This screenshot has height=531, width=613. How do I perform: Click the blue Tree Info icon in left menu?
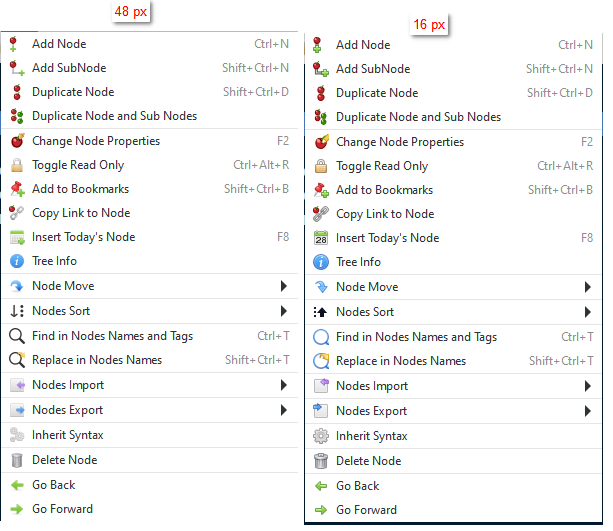[17, 261]
